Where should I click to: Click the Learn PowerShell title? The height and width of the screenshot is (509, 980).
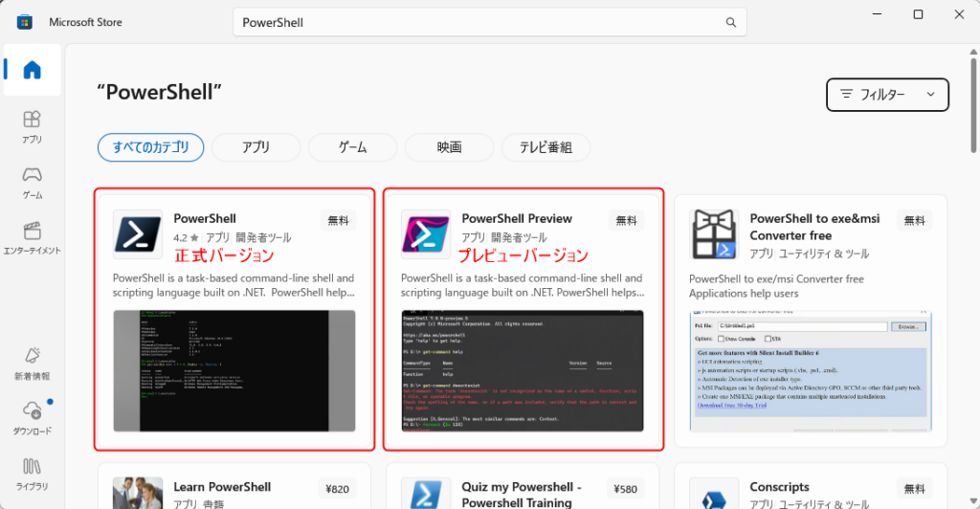pyautogui.click(x=222, y=487)
